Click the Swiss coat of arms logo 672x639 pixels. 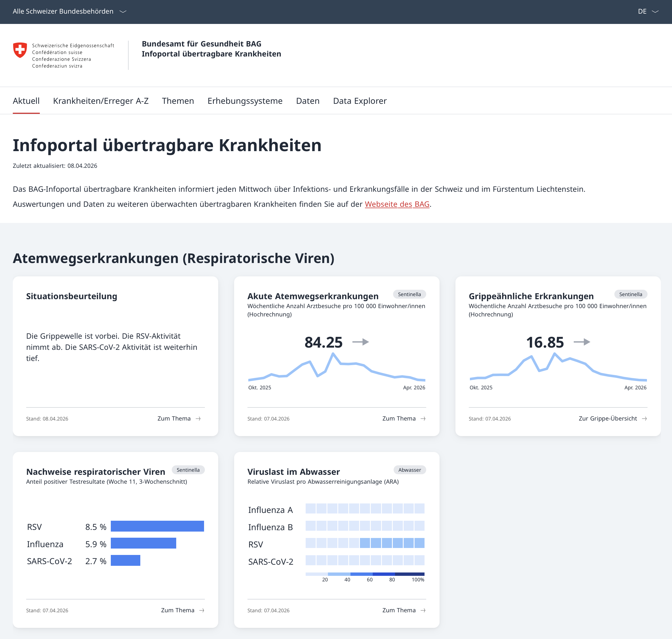[20, 50]
